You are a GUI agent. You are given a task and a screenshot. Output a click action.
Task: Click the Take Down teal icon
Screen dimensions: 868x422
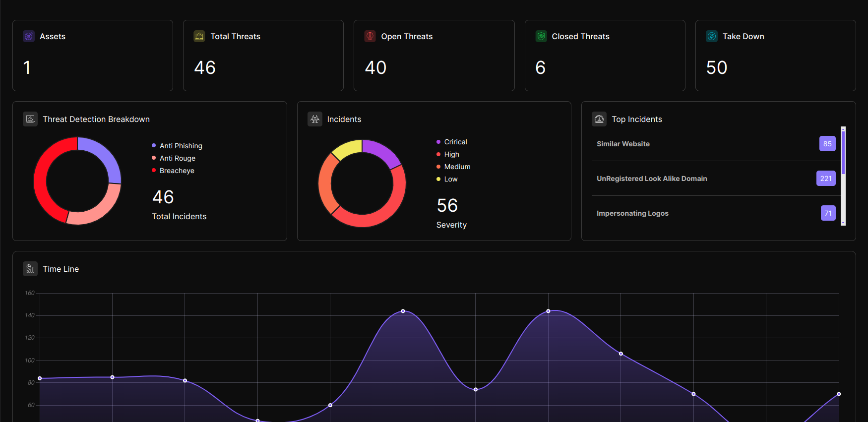tap(712, 36)
